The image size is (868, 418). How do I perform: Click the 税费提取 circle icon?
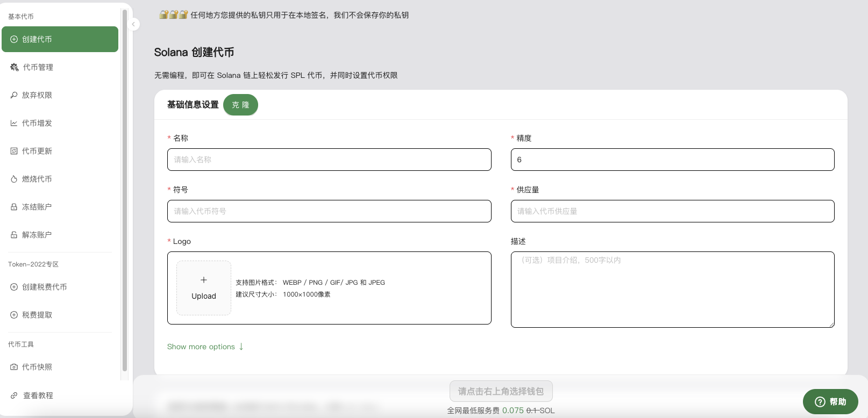[x=14, y=315]
